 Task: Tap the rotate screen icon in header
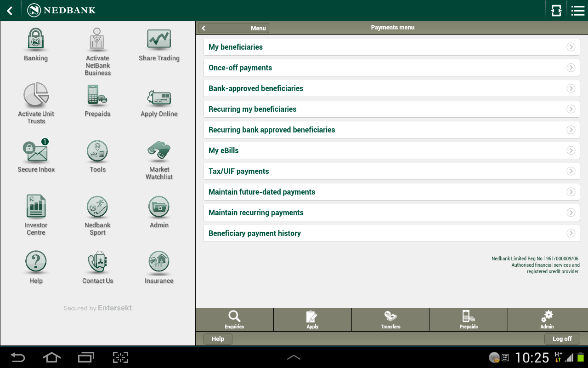point(556,10)
